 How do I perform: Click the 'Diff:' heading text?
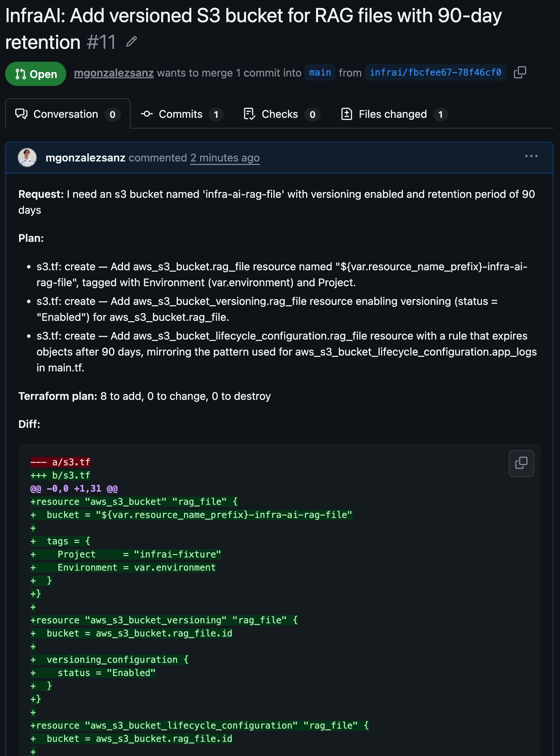29,424
